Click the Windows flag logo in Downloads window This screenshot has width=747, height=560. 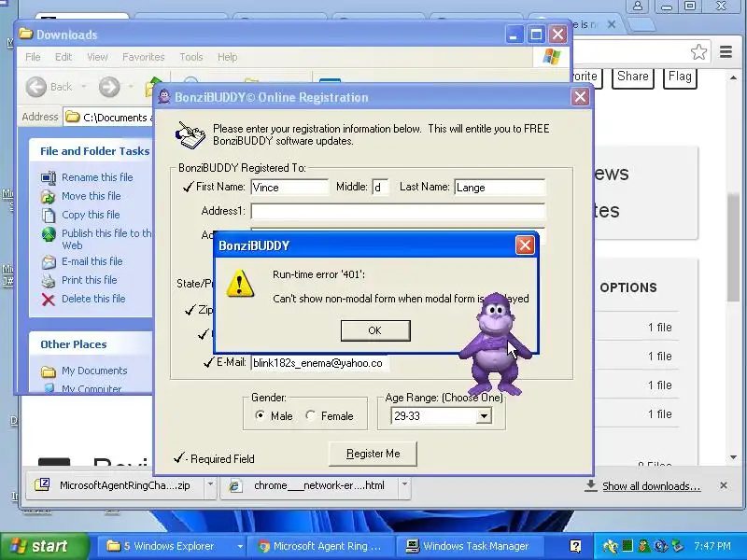click(552, 57)
